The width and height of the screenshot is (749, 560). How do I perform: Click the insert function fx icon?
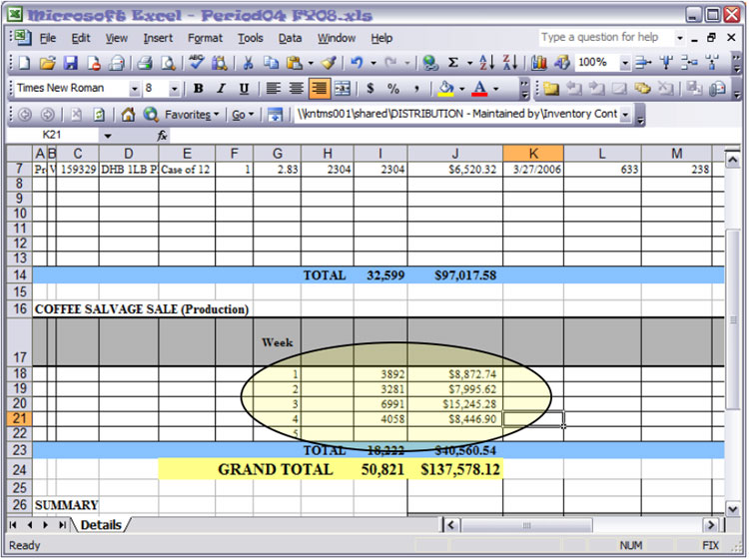pyautogui.click(x=162, y=136)
